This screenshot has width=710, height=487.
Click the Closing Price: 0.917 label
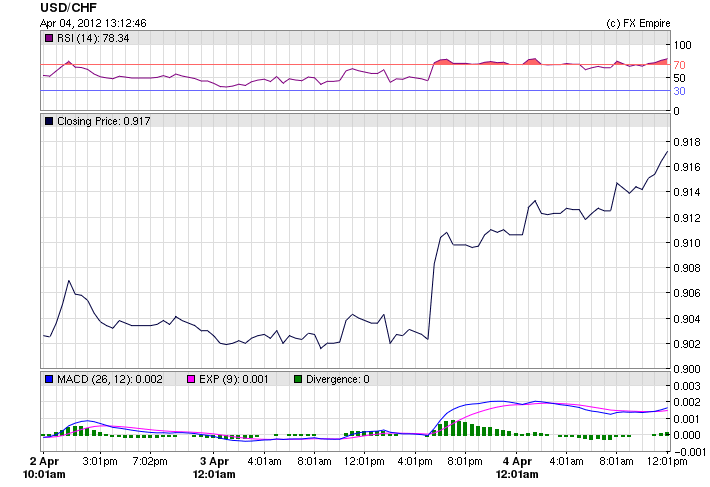[x=104, y=121]
